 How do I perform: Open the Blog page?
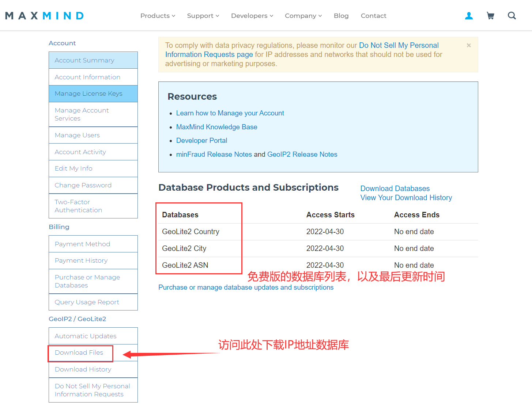(x=341, y=16)
